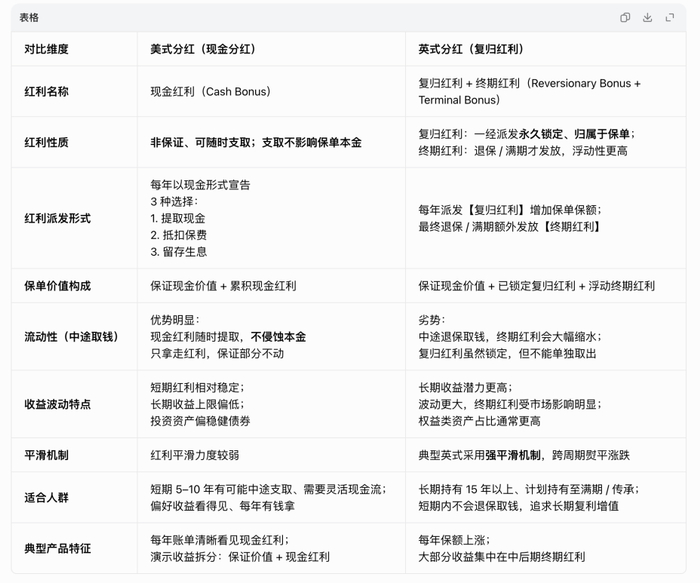Viewport: 700px width, 583px height.
Task: Click the Reversionary Bonus + Terminal Bonus cell
Action: 529,92
